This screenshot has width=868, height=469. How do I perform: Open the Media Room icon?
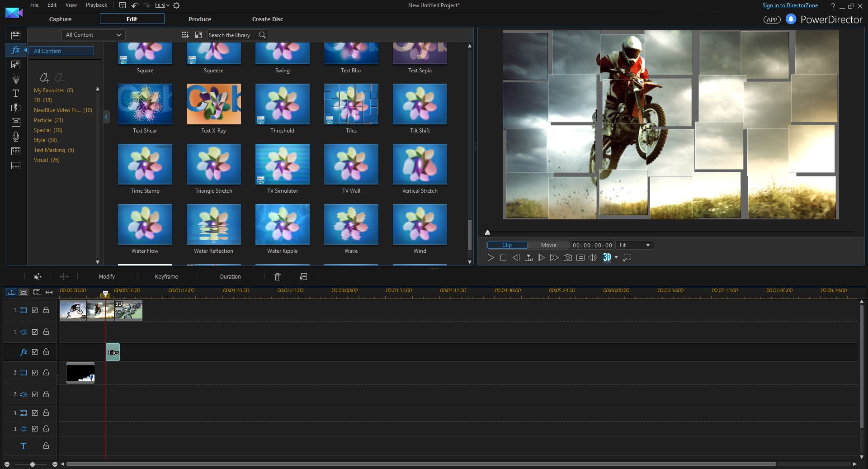coord(16,35)
